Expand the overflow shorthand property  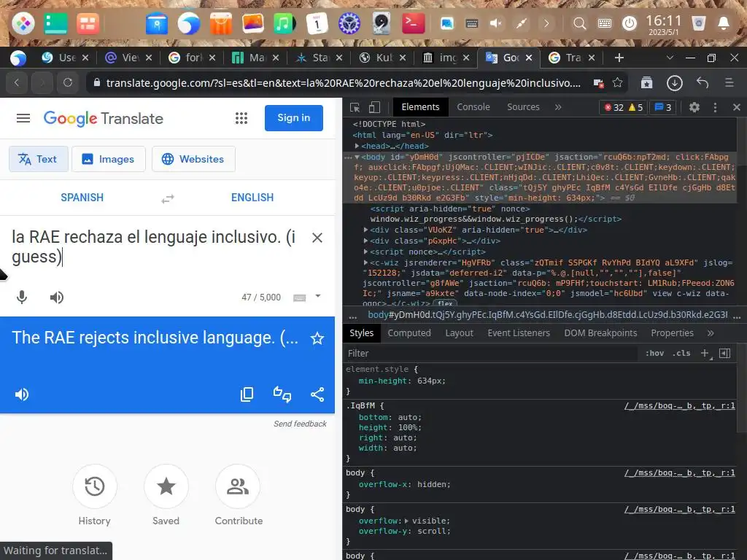(406, 521)
